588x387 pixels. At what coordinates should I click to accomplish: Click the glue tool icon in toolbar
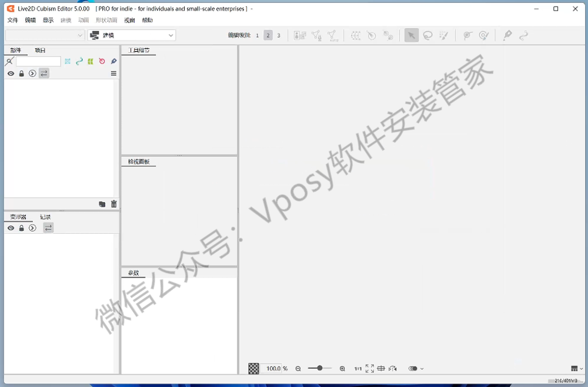pyautogui.click(x=387, y=36)
